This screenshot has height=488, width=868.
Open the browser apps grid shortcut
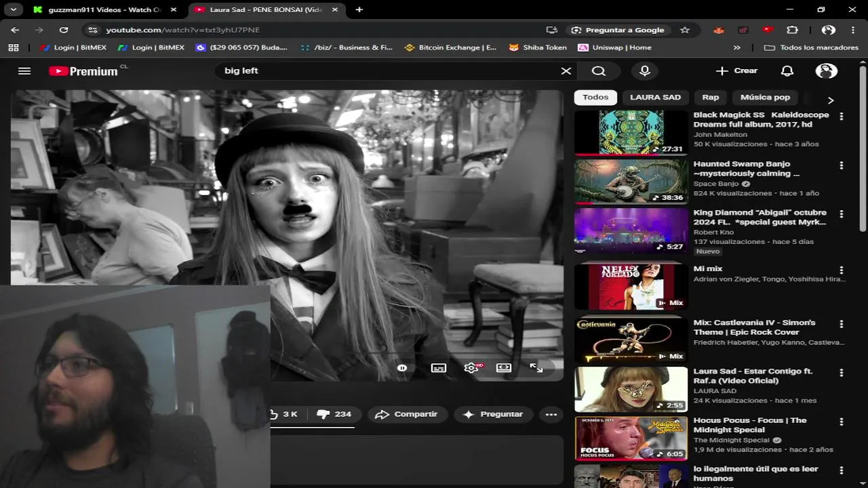14,47
